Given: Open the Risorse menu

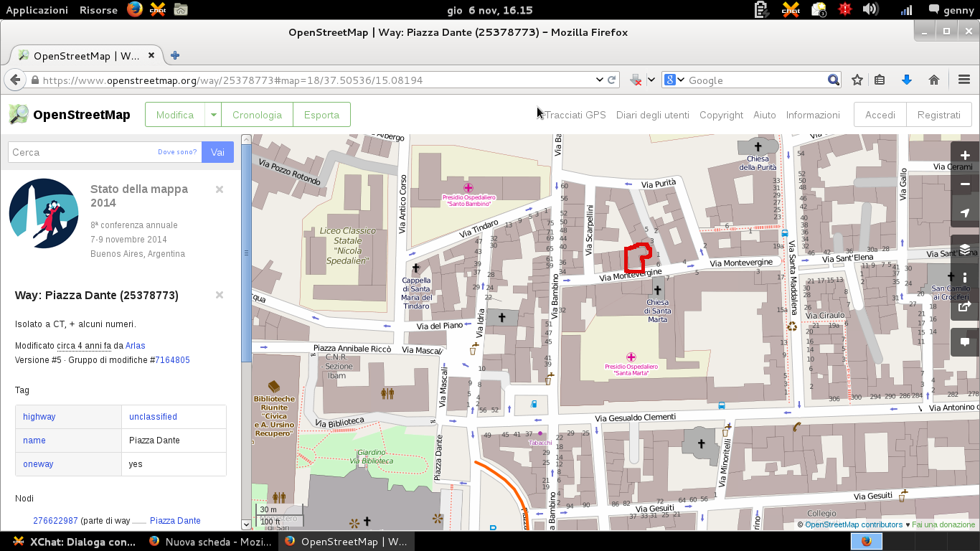Looking at the screenshot, I should [x=99, y=10].
